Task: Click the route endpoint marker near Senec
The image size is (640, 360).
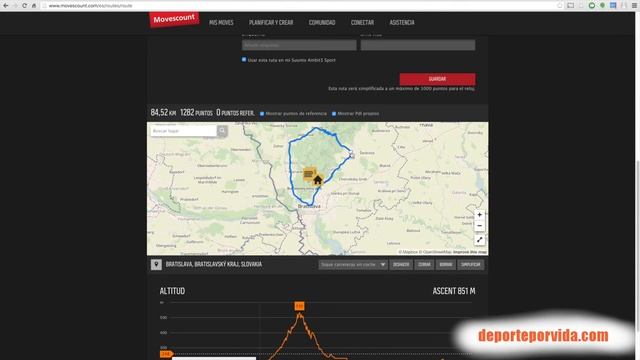Action: [352, 155]
